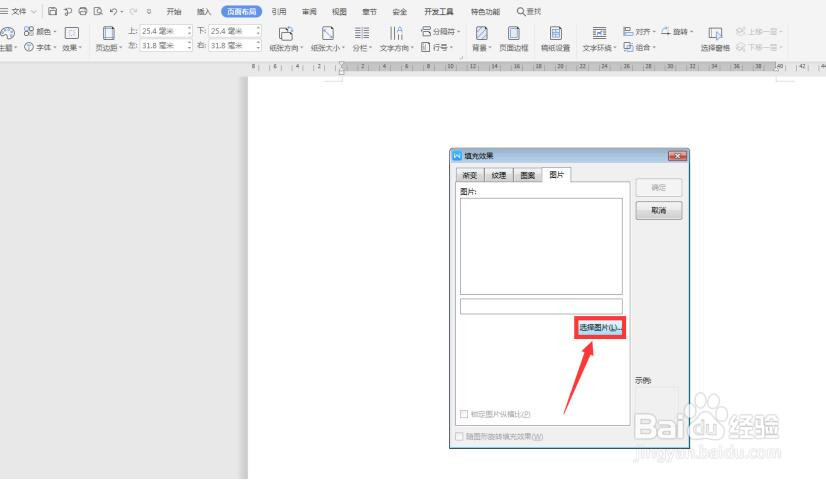The height and width of the screenshot is (481, 826).
Task: Switch to the 开始 ribbon tab
Action: 173,11
